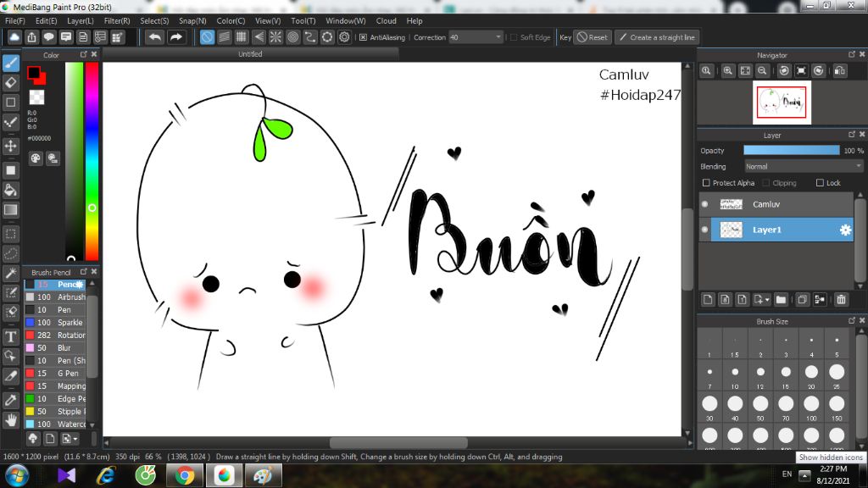Click the layer Opacity slider
The width and height of the screenshot is (868, 488).
click(792, 151)
